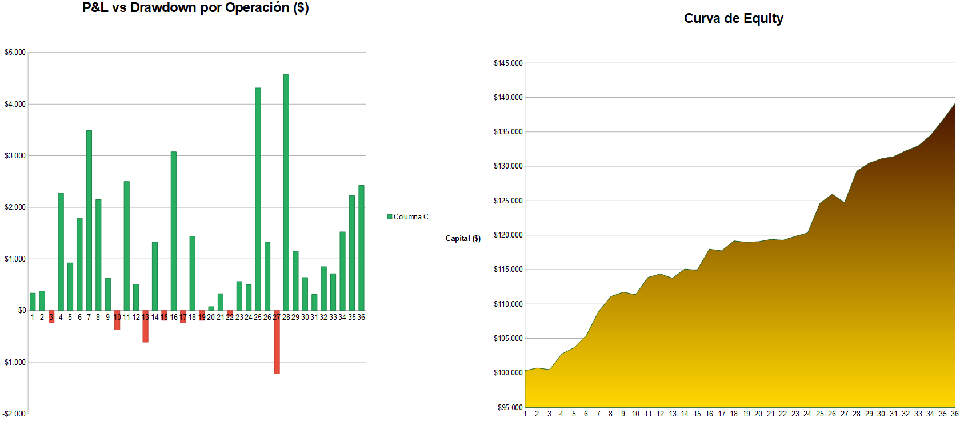Viewport: 980px width, 425px height.
Task: Click the "Capital ($)" axis title
Action: coord(463,238)
